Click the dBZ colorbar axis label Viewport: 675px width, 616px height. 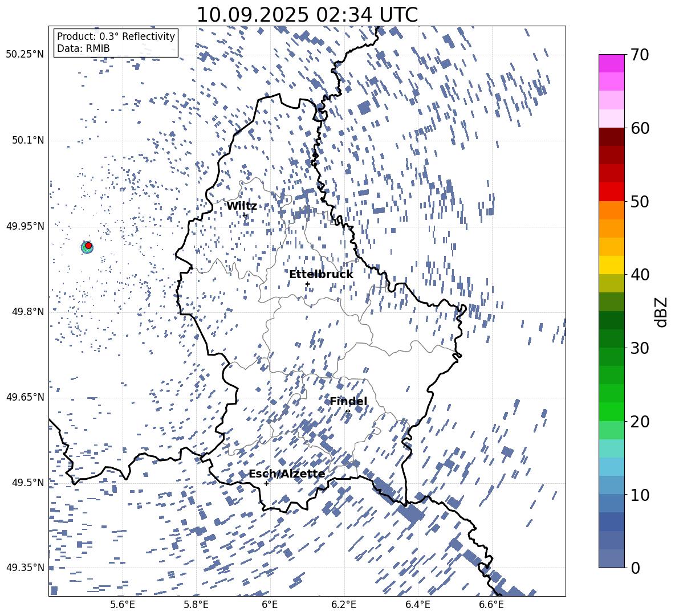[x=661, y=312]
